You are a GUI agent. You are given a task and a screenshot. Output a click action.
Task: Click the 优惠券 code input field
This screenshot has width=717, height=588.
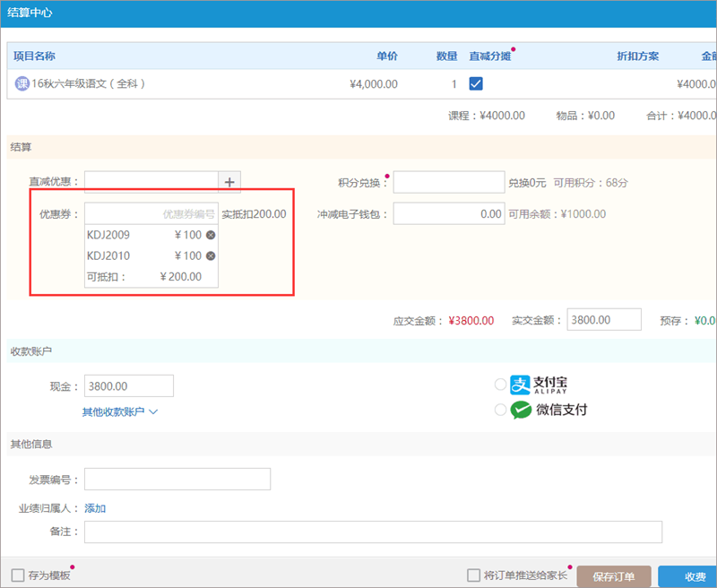[151, 214]
